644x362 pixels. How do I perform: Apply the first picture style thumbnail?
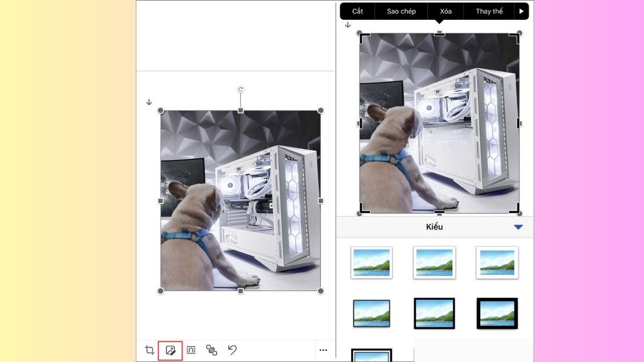click(x=371, y=263)
